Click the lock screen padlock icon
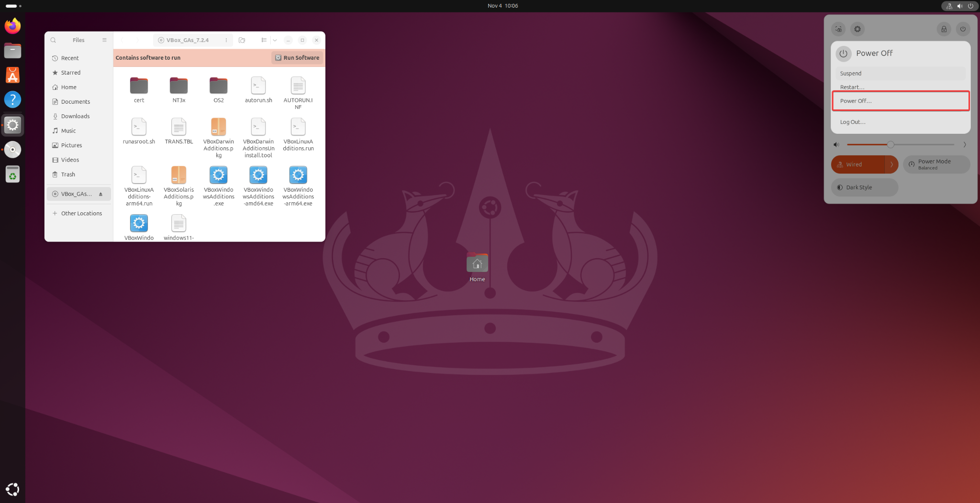The height and width of the screenshot is (503, 980). tap(944, 29)
